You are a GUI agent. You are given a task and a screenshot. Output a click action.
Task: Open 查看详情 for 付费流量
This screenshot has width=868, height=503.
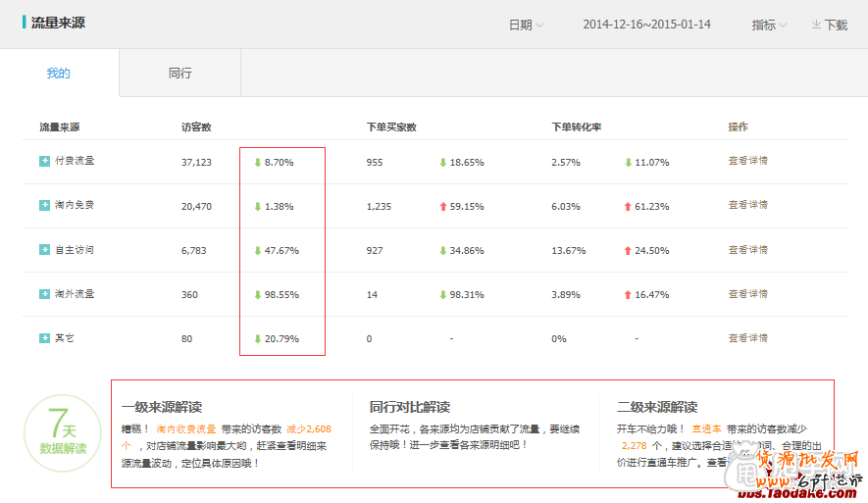[x=748, y=161]
